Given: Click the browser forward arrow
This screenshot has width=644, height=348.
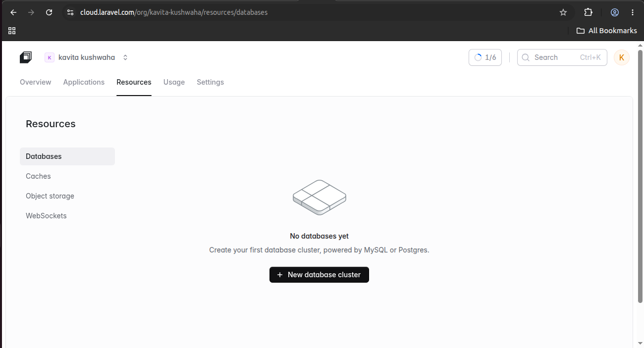Looking at the screenshot, I should pyautogui.click(x=31, y=12).
